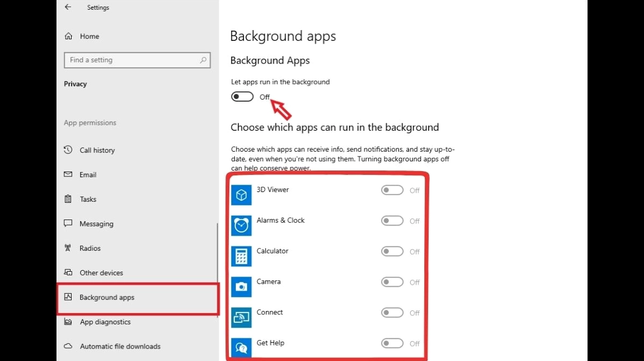
Task: Click the sidebar vertical scrollbar
Action: pos(217,269)
